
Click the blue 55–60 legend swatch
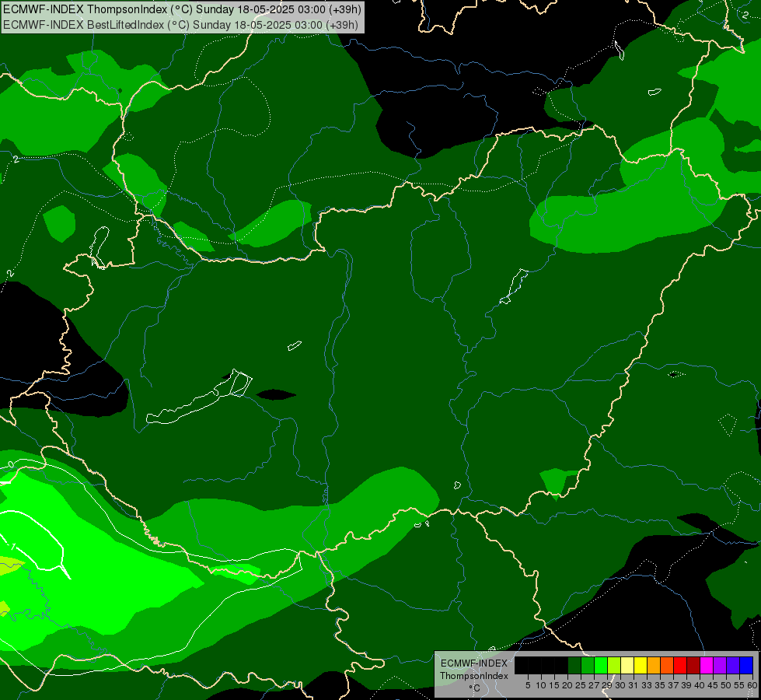tap(746, 665)
